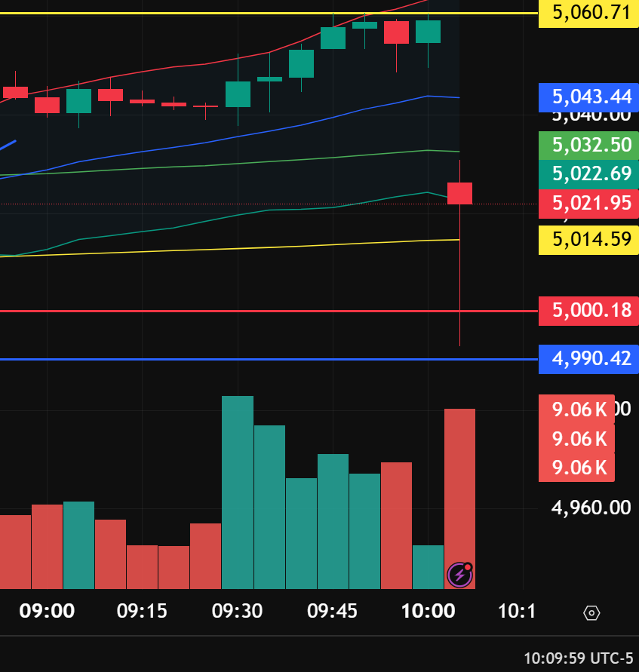The image size is (639, 672).
Task: Click the 4,960.00 price scale value
Action: pyautogui.click(x=591, y=508)
